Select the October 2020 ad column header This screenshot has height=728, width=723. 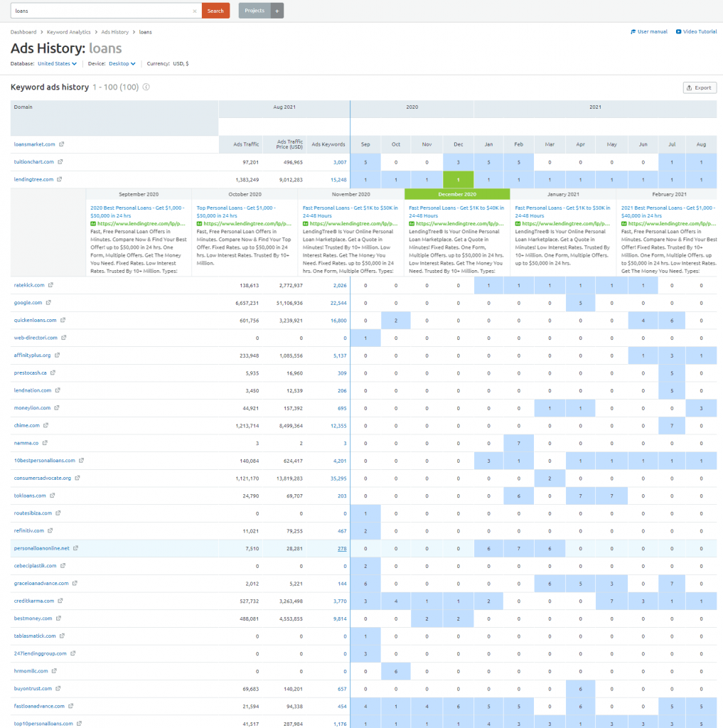245,194
